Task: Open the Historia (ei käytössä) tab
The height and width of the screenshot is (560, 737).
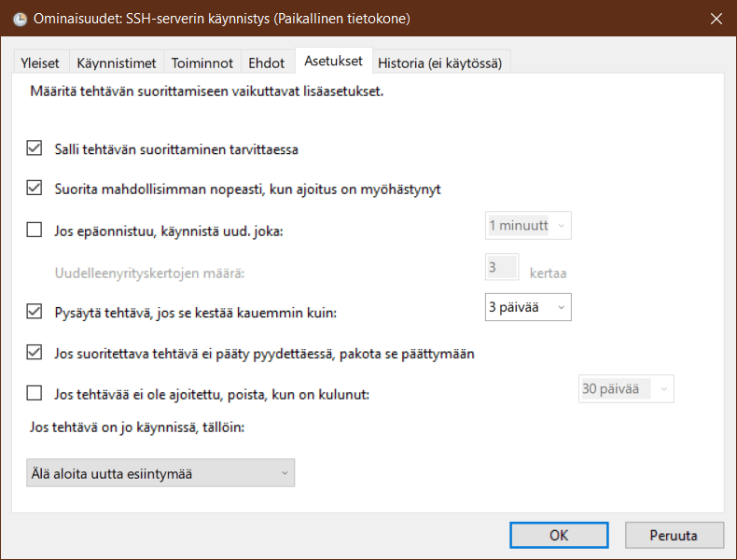Action: [x=439, y=63]
